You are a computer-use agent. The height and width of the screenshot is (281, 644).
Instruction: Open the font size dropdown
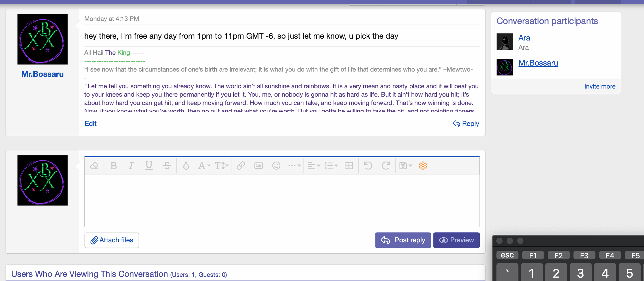click(222, 166)
